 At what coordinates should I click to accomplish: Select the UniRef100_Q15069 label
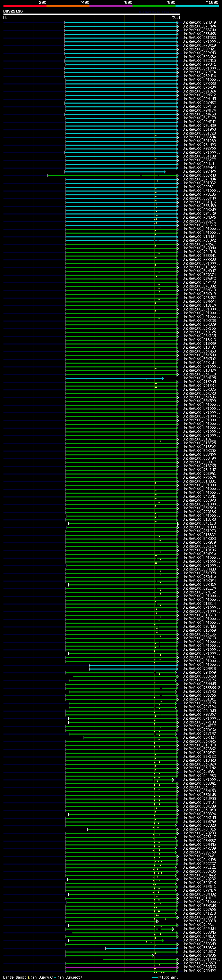pyautogui.click(x=199, y=630)
